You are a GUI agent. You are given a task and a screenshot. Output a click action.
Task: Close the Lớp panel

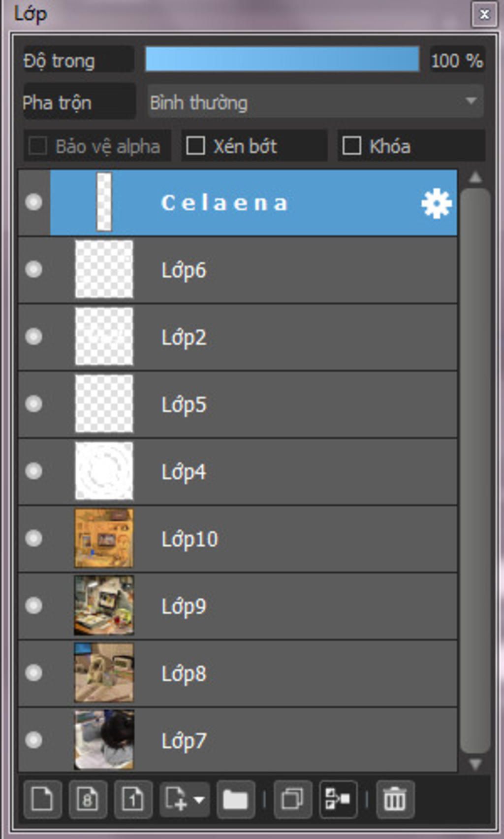click(484, 14)
